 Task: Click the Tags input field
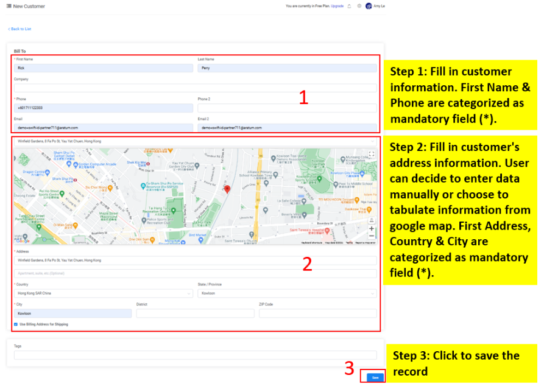click(196, 355)
